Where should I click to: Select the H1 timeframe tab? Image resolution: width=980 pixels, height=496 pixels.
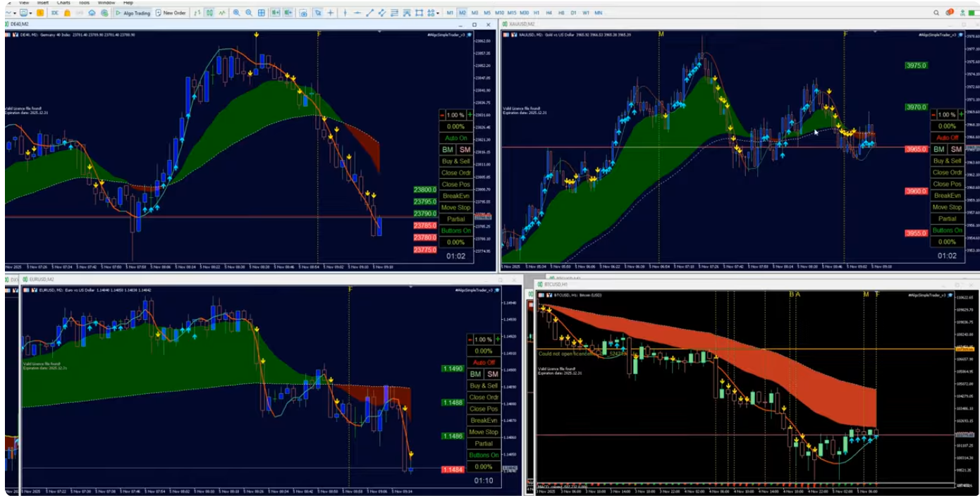(537, 13)
